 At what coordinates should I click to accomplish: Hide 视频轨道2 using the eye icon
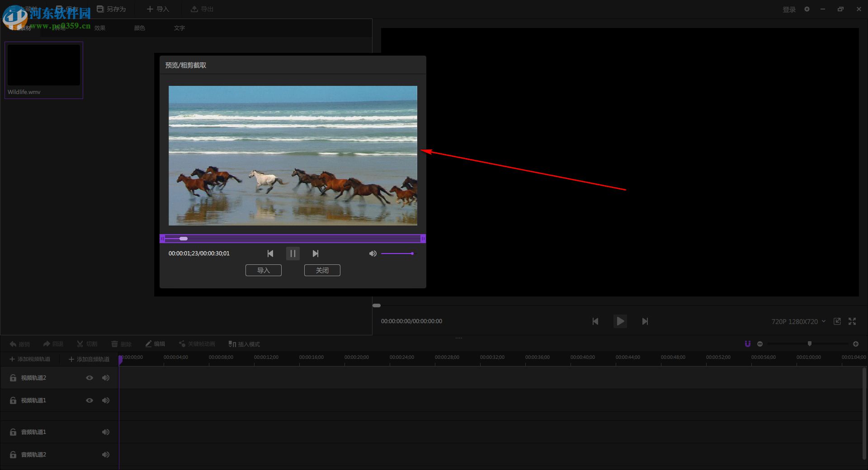click(x=90, y=378)
